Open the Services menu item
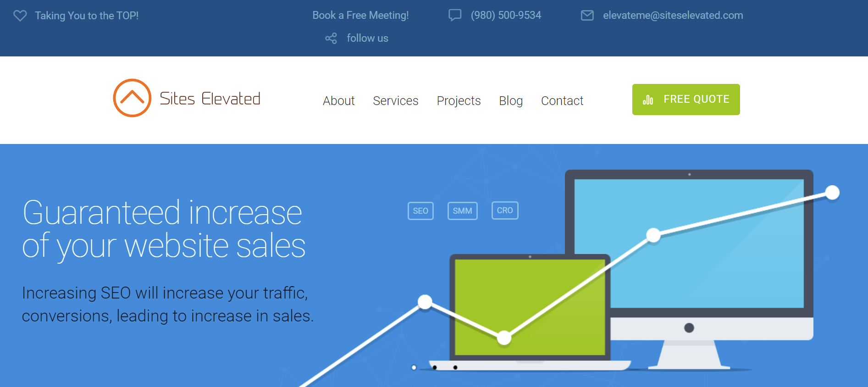The image size is (868, 387). pos(396,100)
